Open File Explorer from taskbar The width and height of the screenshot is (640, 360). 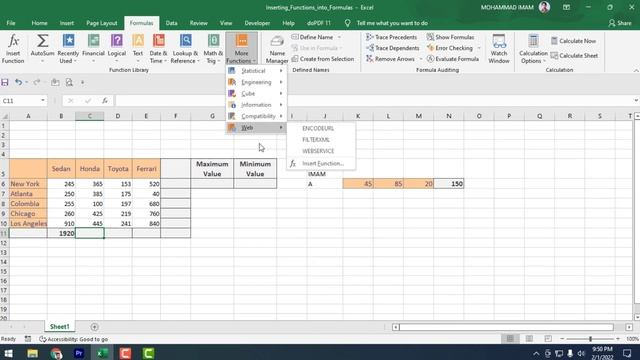click(32, 353)
